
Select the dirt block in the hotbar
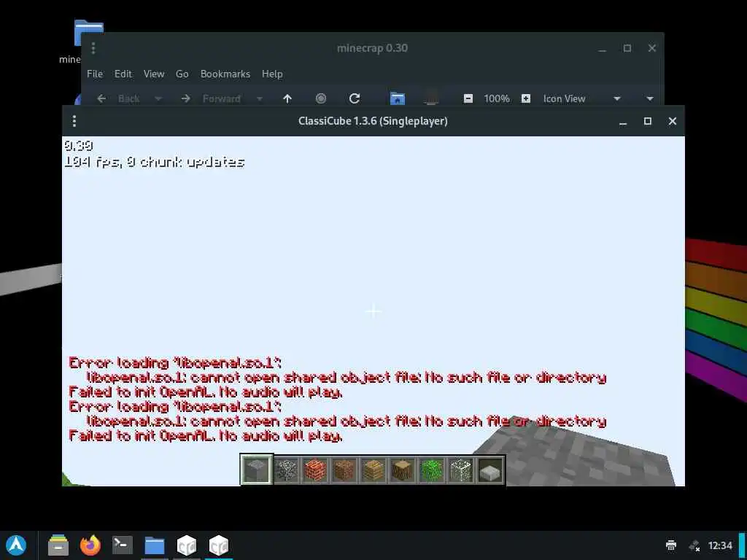point(344,470)
